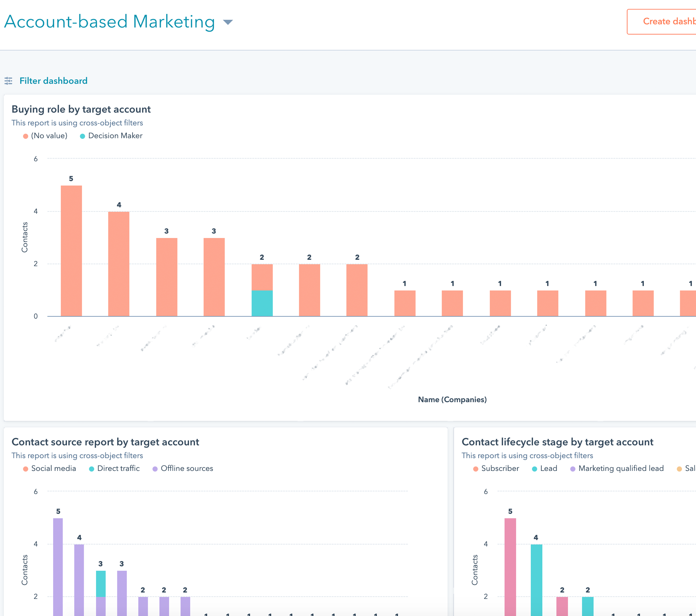Click the purple 5-contact bar in Contact source chart
This screenshot has height=616, width=696.
click(58, 567)
